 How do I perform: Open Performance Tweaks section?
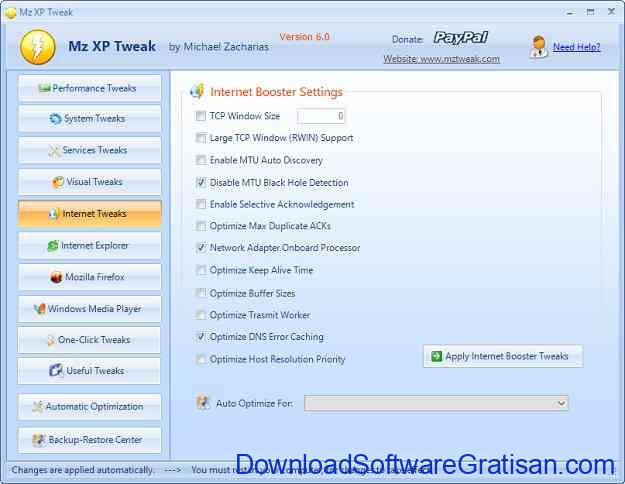pos(90,88)
